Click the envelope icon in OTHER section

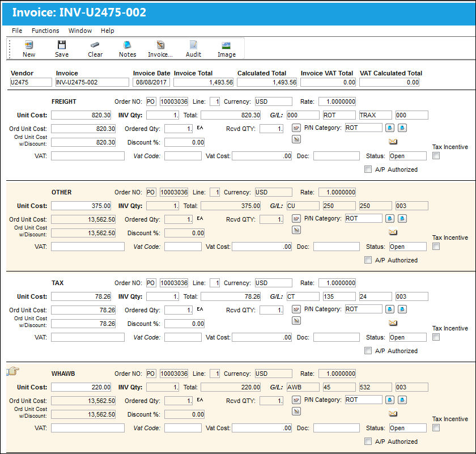(393, 232)
